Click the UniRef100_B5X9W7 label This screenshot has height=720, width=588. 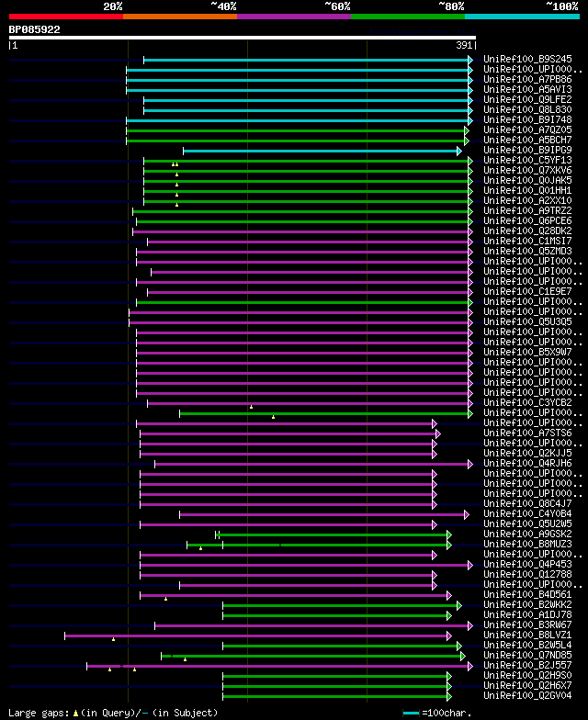coord(527,353)
